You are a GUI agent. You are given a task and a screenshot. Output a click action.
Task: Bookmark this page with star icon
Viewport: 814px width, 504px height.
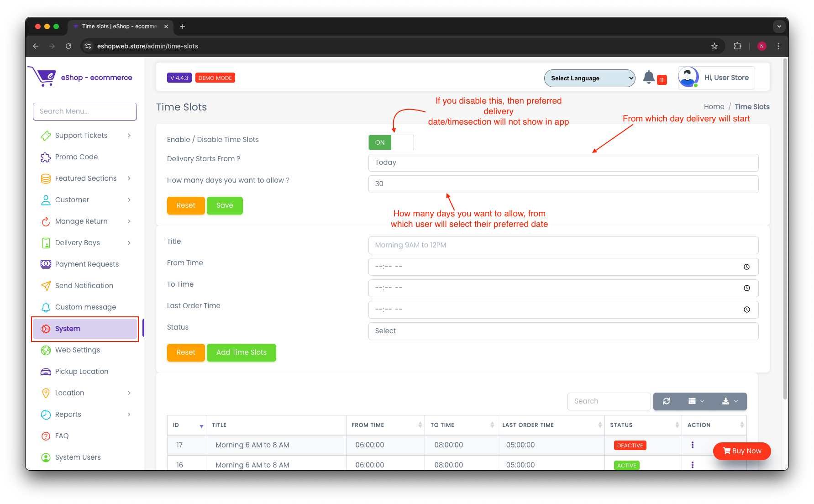pyautogui.click(x=714, y=46)
